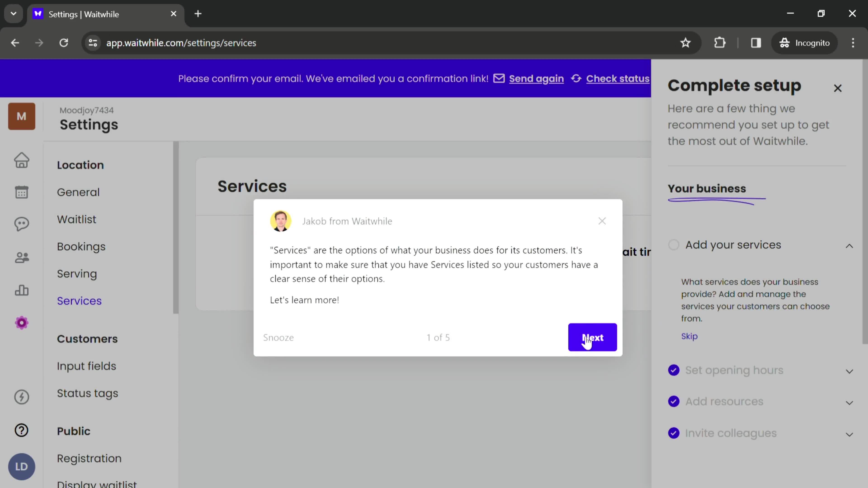The width and height of the screenshot is (868, 488).
Task: Bookmark this page with the star icon
Action: [685, 43]
